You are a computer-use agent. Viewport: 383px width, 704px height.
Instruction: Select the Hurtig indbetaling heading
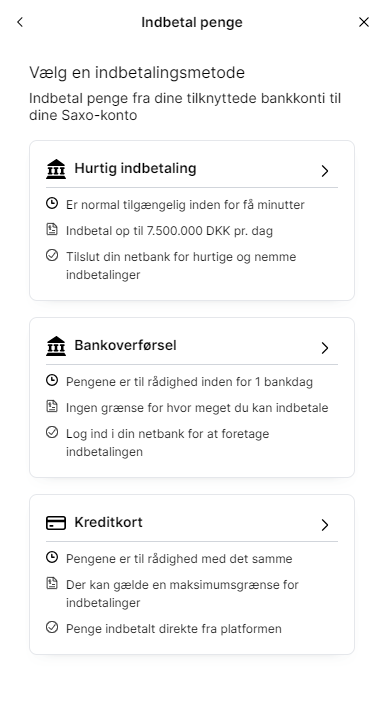135,168
